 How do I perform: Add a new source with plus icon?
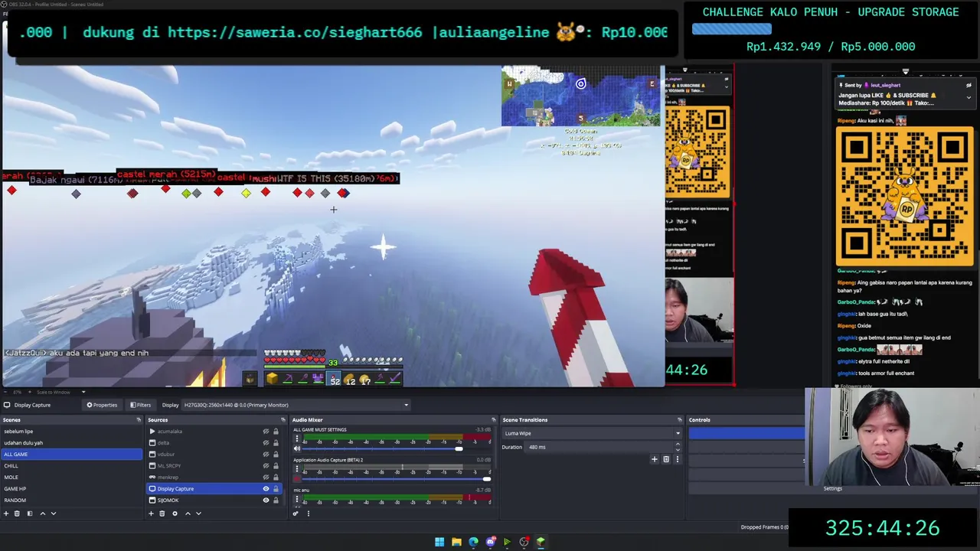click(x=151, y=514)
